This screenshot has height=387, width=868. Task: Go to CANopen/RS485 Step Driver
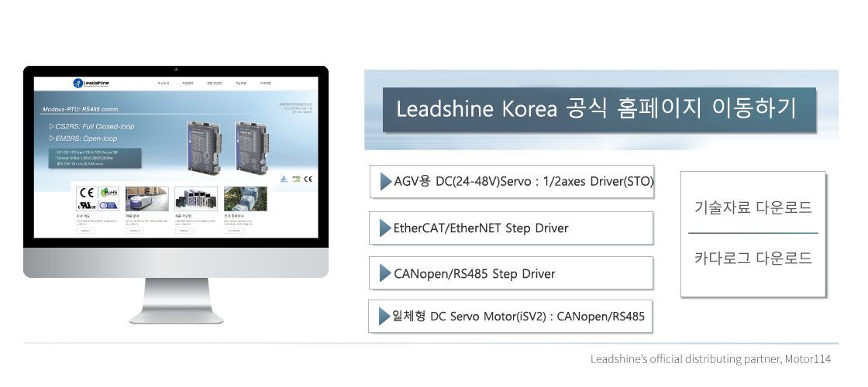point(511,273)
